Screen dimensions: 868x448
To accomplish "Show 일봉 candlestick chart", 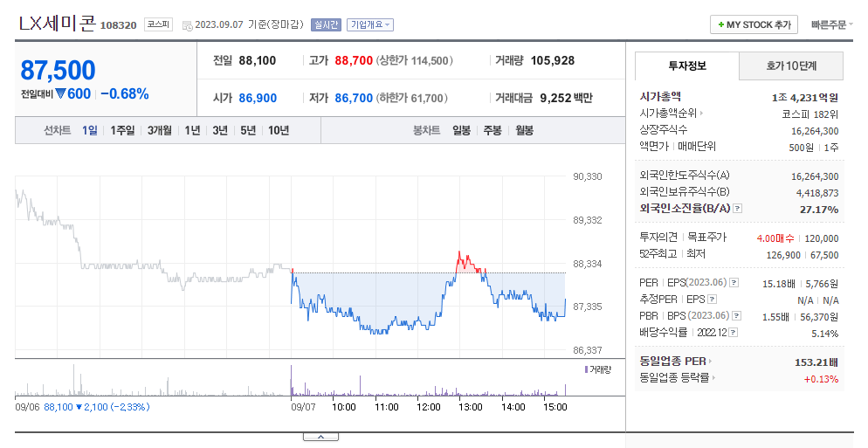I will 461,131.
